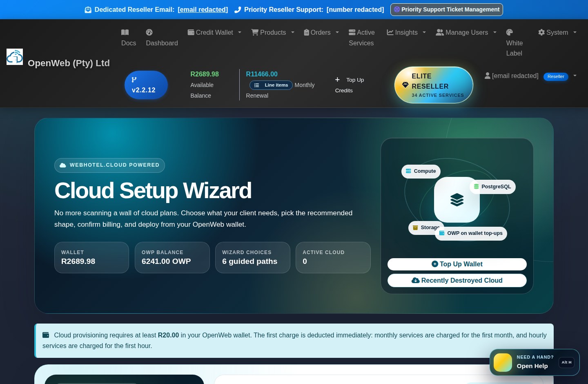Screen dimensions: 588x384
Task: Go to the Dashboard menu item
Action: pyautogui.click(x=162, y=38)
